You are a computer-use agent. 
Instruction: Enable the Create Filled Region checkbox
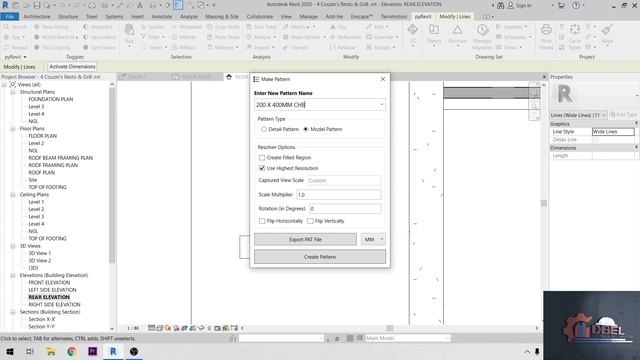tap(262, 158)
